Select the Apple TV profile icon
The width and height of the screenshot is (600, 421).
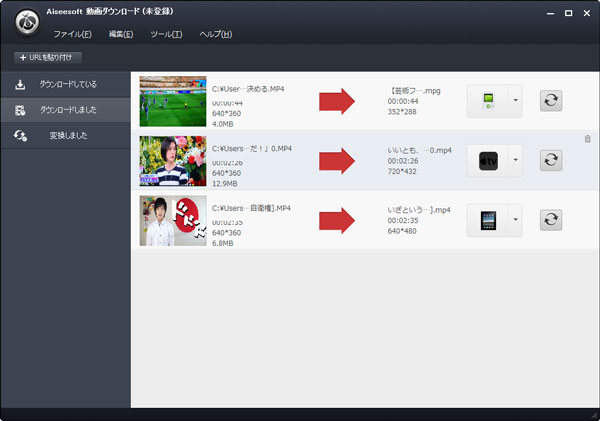[487, 160]
